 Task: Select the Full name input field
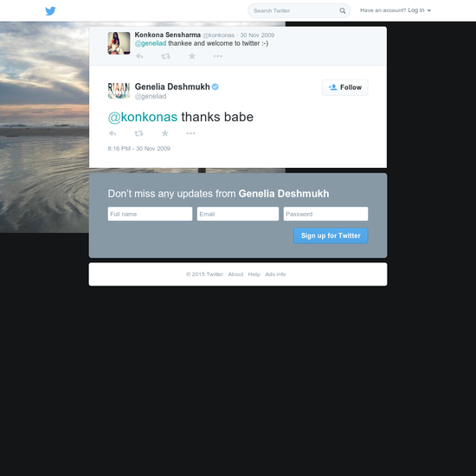[x=150, y=214]
